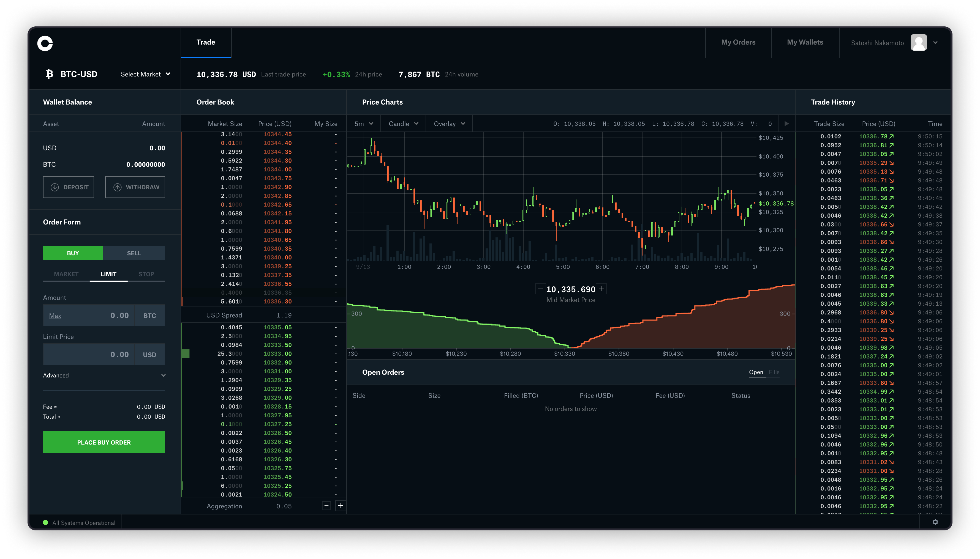Expand the Advanced order options

[104, 375]
